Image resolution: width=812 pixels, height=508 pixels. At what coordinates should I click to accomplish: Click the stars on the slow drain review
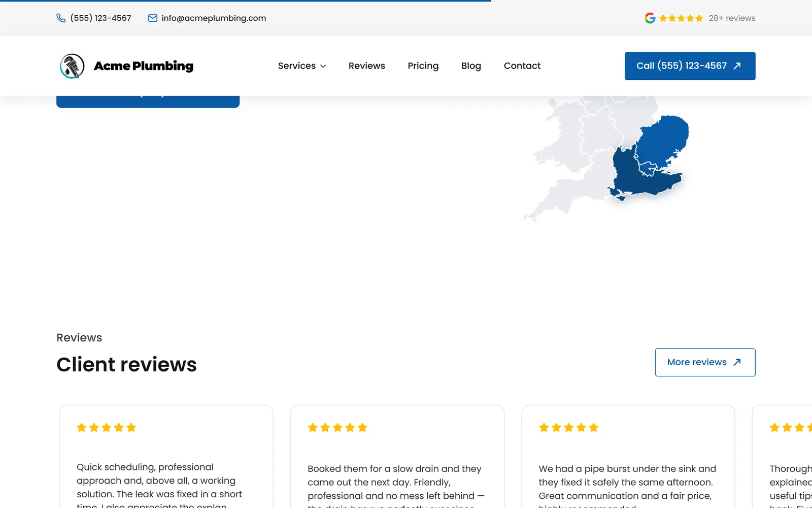(x=337, y=428)
